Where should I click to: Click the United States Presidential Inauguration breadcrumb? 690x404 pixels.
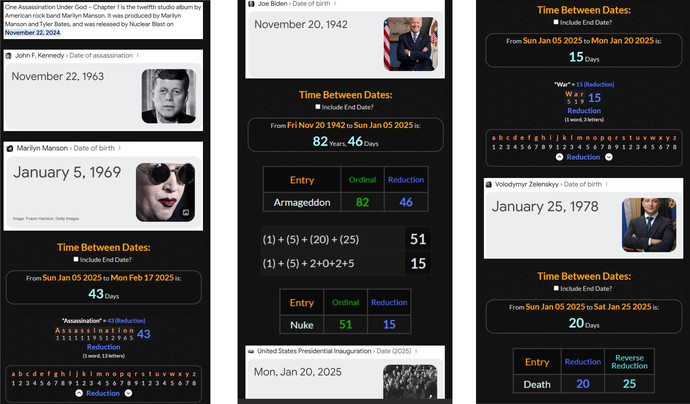314,351
